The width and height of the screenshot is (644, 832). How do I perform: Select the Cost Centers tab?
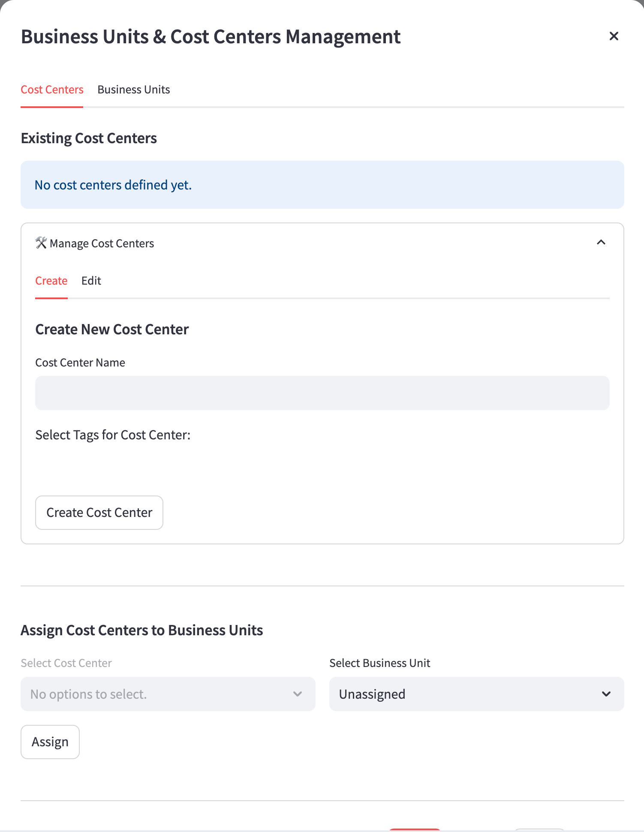[x=52, y=90]
